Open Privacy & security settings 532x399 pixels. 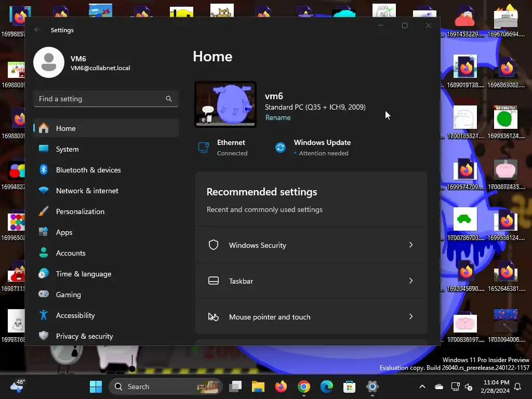pos(106,336)
